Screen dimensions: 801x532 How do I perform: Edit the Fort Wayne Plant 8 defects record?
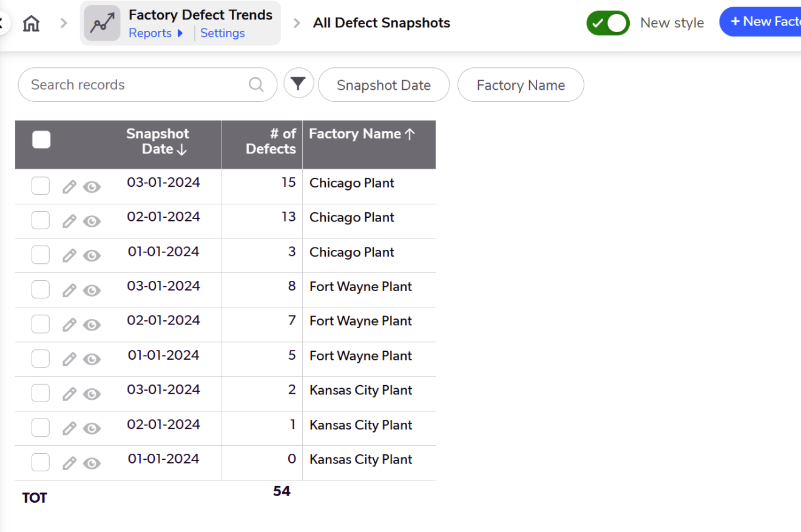[70, 291]
